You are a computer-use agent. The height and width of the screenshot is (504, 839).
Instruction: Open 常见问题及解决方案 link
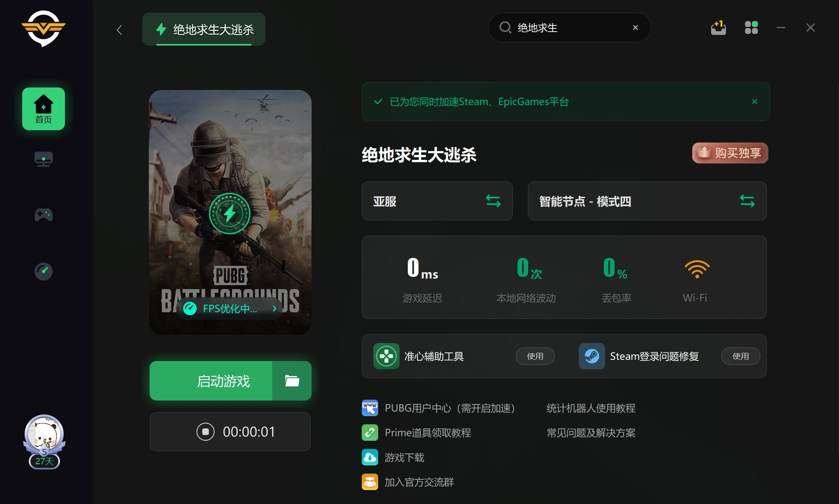pyautogui.click(x=591, y=433)
